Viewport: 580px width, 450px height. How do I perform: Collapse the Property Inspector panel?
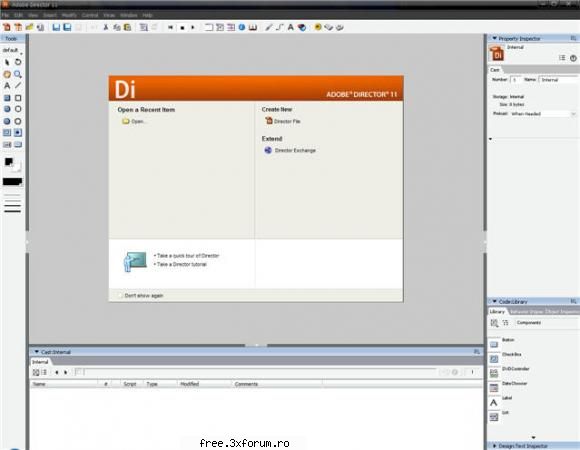(495, 38)
